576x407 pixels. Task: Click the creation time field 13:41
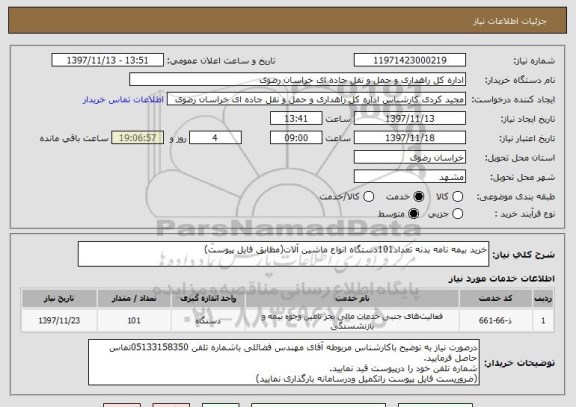(296, 119)
